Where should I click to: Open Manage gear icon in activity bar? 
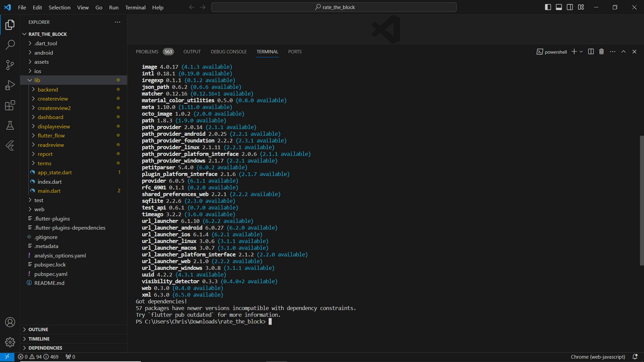[x=10, y=342]
